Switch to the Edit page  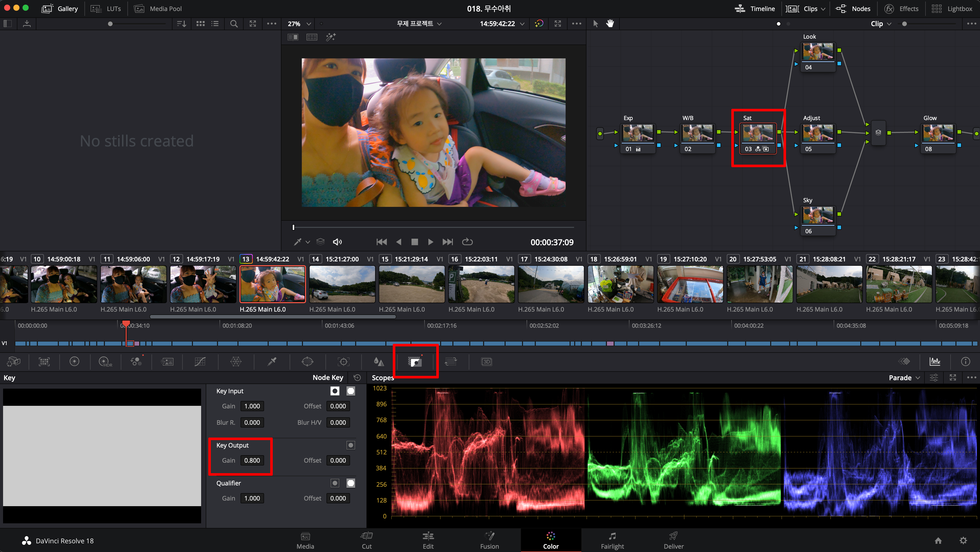click(x=428, y=540)
